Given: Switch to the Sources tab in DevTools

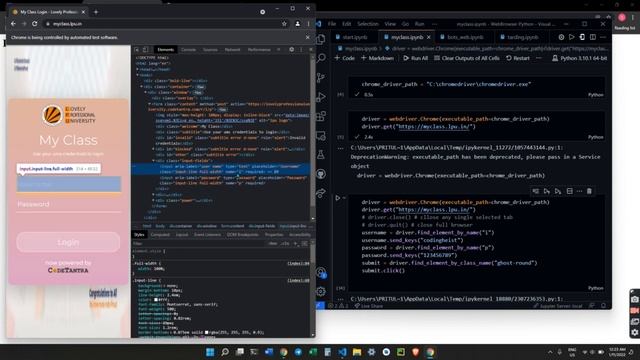Looking at the screenshot, I should pos(211,50).
